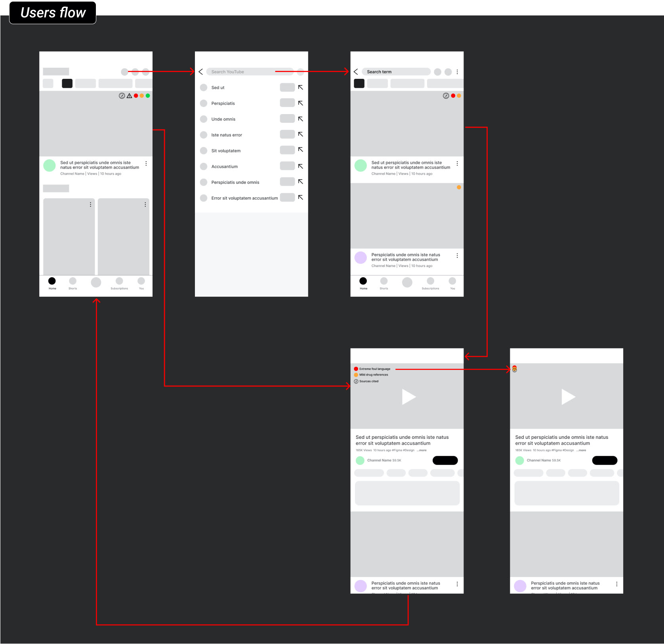This screenshot has width=664, height=644.
Task: Click insert arrow on Accusantium suggestion
Action: 301,166
